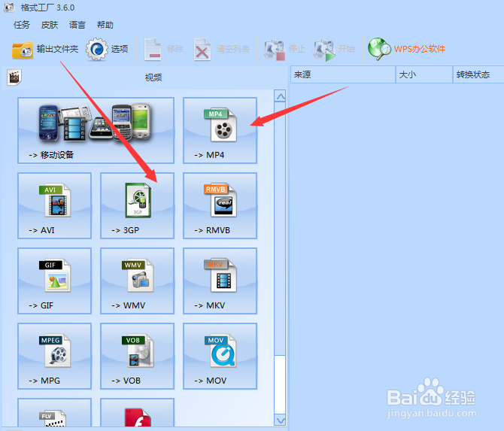Viewport: 504px width, 431px height.
Task: Click the 视频 category header
Action: pos(153,77)
